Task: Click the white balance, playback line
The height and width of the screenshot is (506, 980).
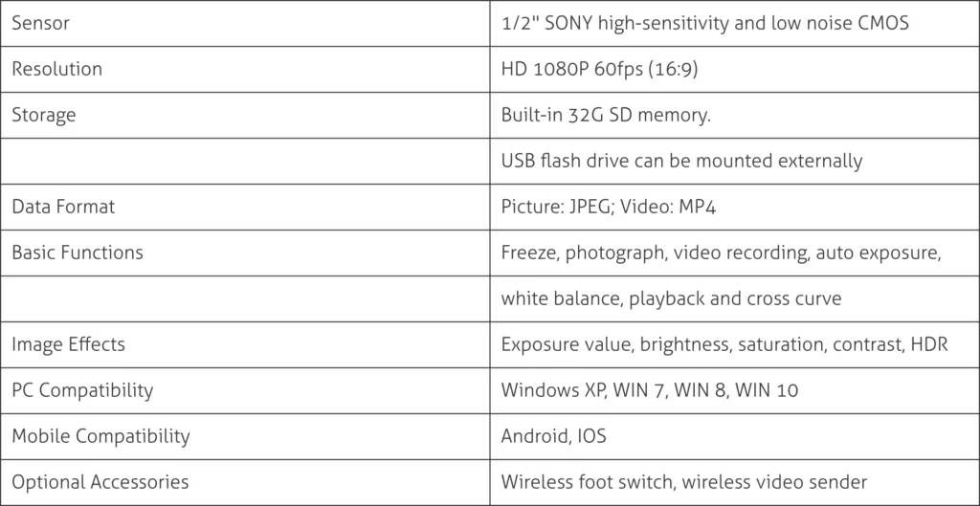Action: [x=671, y=298]
